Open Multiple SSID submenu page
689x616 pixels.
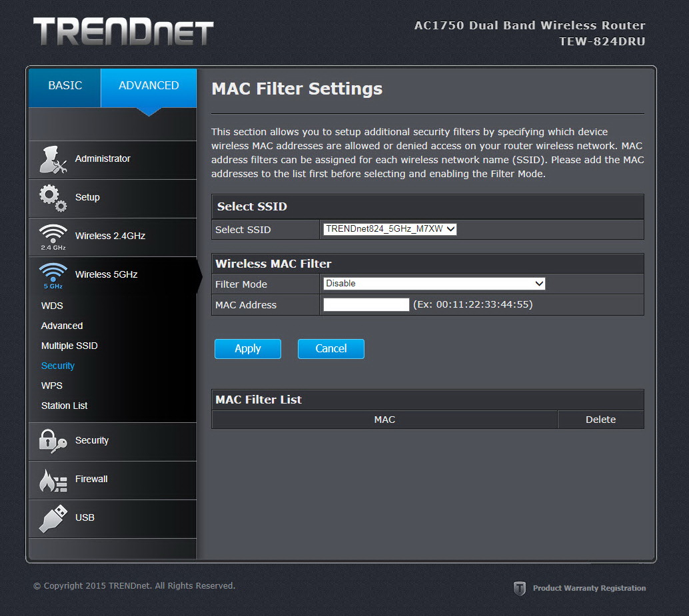tap(69, 346)
